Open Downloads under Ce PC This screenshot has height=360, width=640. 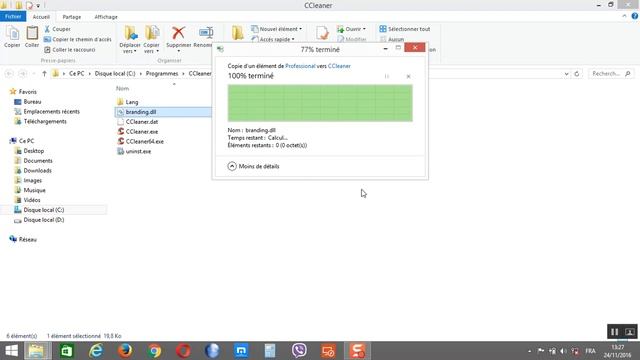point(37,170)
